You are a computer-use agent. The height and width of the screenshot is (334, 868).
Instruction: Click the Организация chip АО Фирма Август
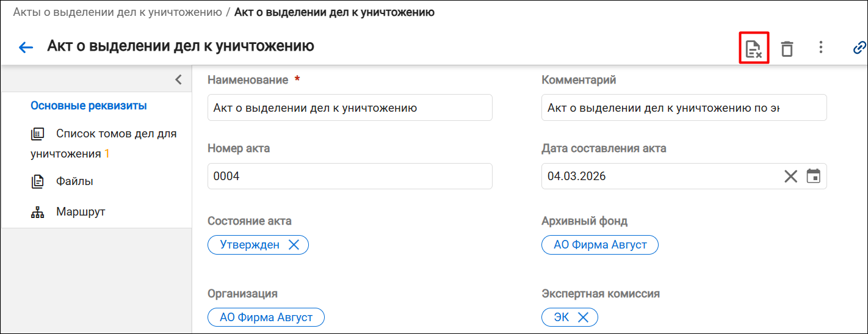(x=266, y=318)
